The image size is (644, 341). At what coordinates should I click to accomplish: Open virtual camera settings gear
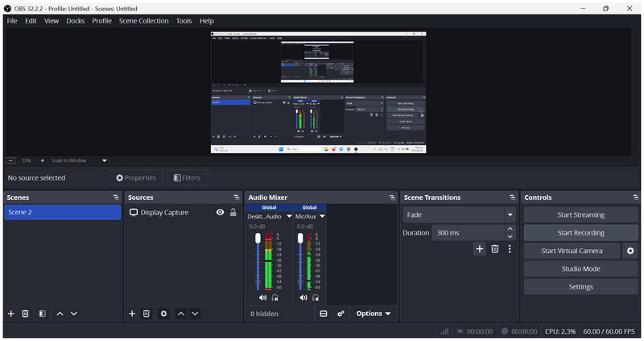(x=630, y=251)
